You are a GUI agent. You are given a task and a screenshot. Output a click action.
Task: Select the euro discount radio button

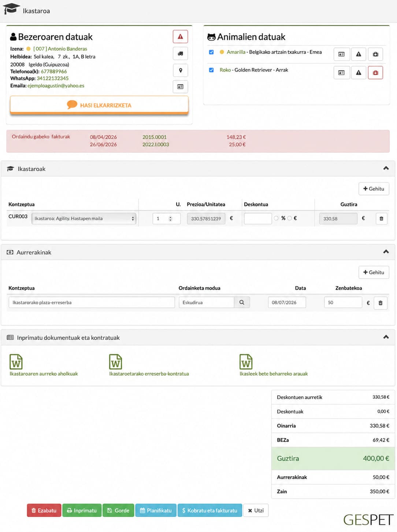pyautogui.click(x=290, y=218)
